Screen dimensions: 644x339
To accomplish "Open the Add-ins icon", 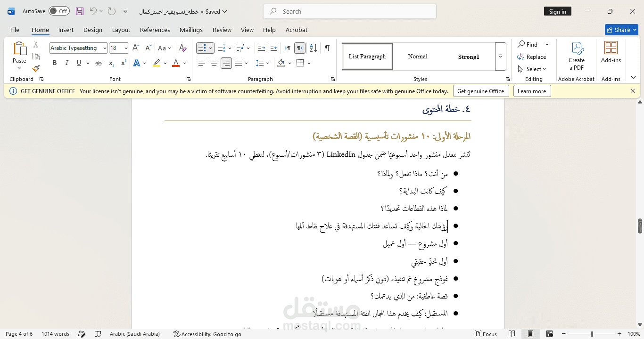I will (611, 52).
